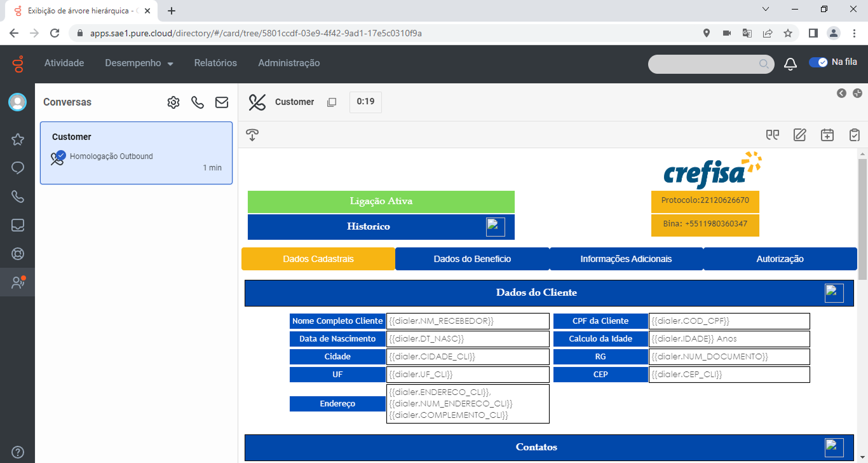This screenshot has height=463, width=868.
Task: Click the notifications bell icon
Action: click(790, 64)
